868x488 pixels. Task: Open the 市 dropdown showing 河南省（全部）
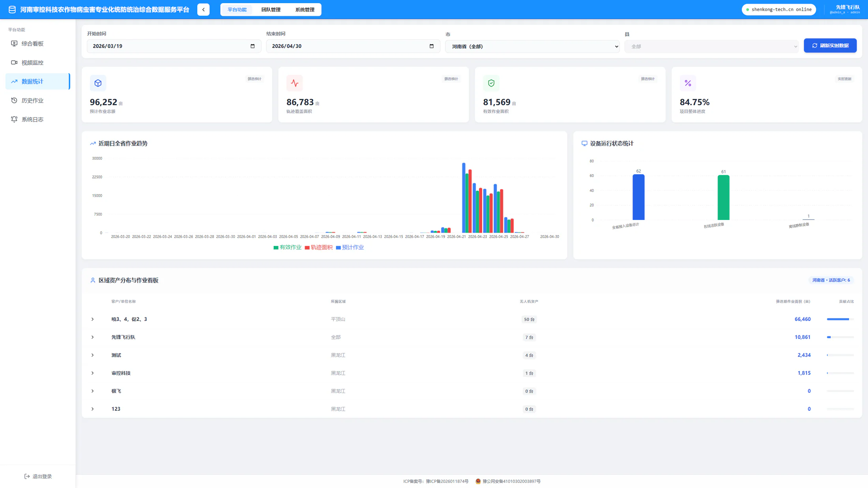532,47
